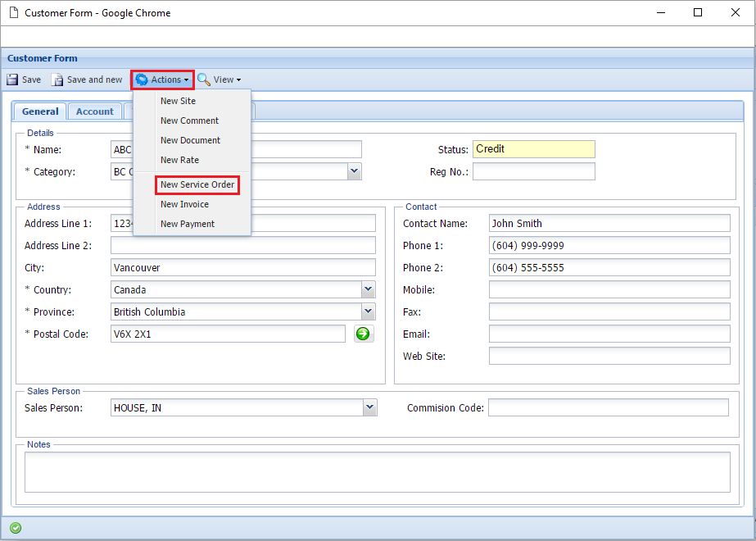Click inside the Notes text area

tap(378, 472)
